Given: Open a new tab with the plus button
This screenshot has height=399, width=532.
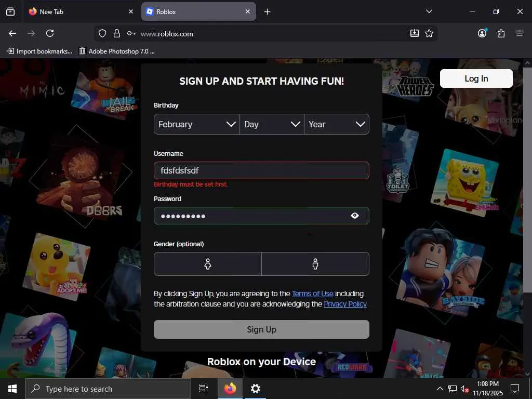Looking at the screenshot, I should coord(268,12).
